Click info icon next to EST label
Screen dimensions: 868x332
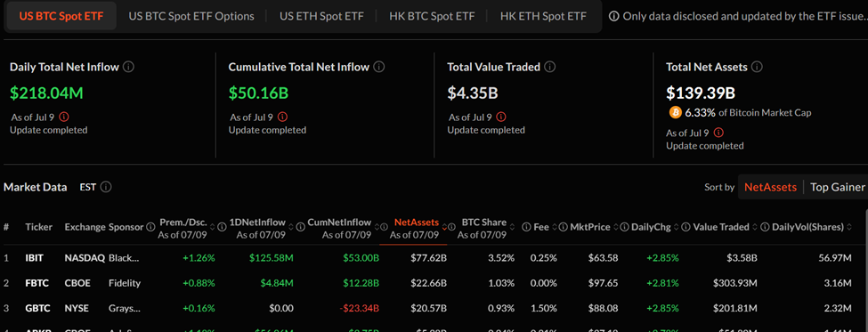(106, 187)
